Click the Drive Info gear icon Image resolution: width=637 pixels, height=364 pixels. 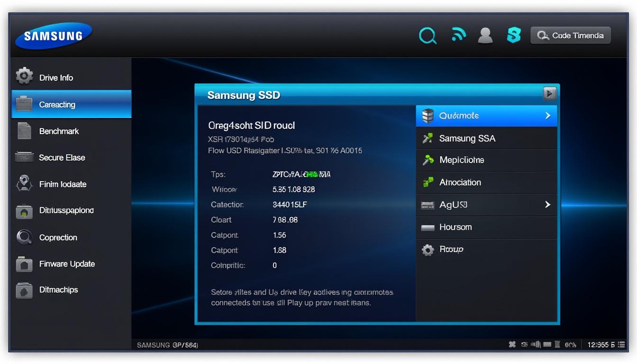click(x=24, y=76)
